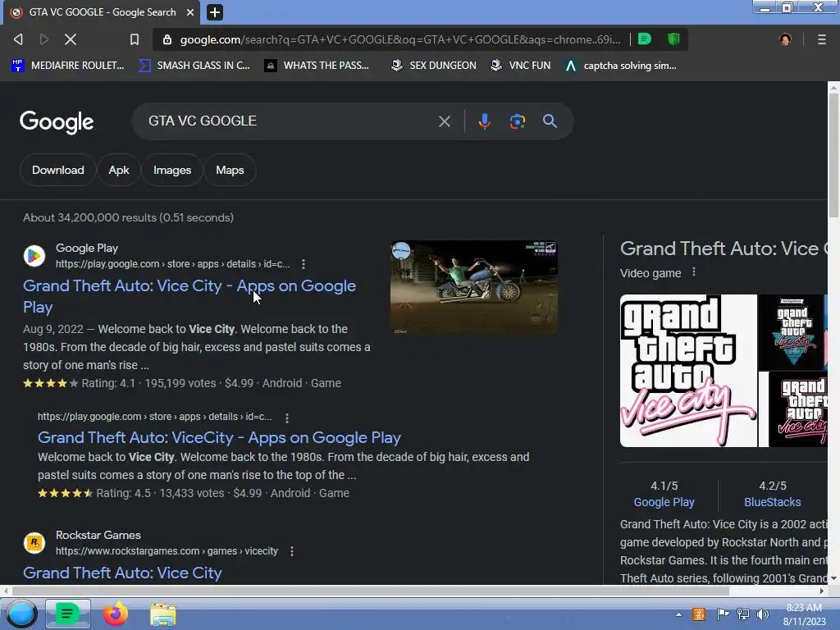Open the browser hamburger menu
The width and height of the screenshot is (840, 630).
pyautogui.click(x=821, y=39)
